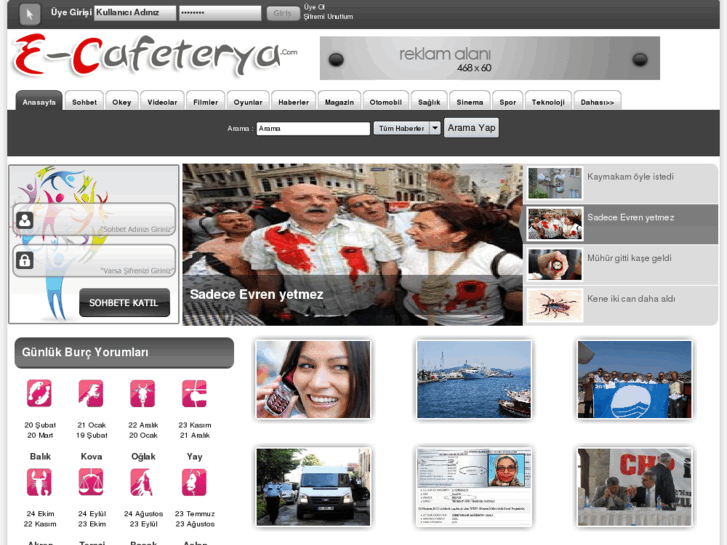This screenshot has width=727, height=545.
Task: Switch to the Anasayfa tab
Action: (x=39, y=101)
